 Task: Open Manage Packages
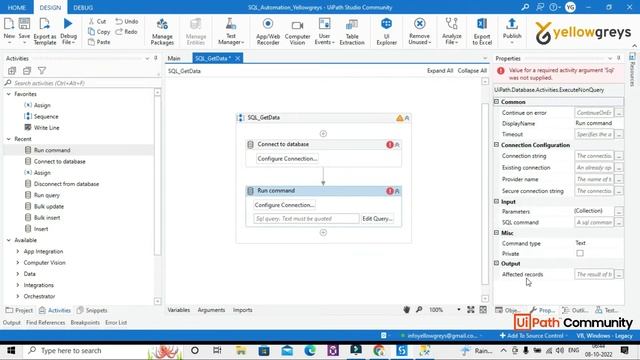pyautogui.click(x=162, y=31)
